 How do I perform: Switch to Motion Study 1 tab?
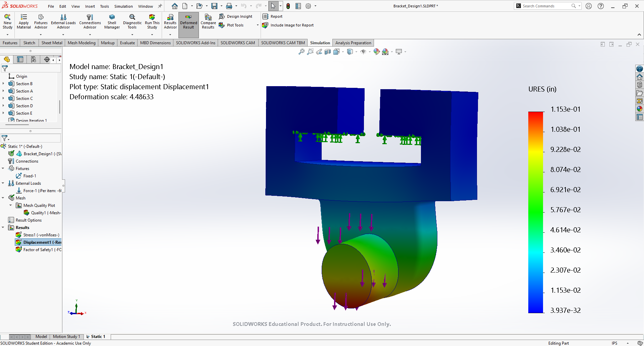pos(66,337)
